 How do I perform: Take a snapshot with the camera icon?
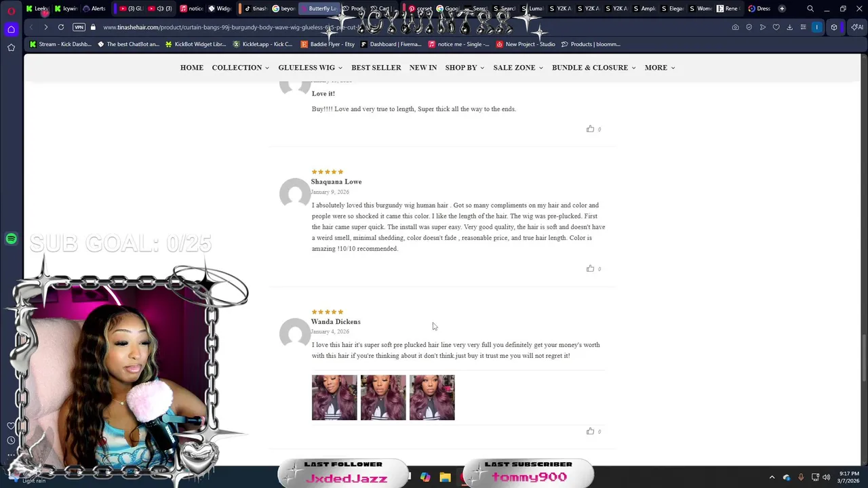[x=735, y=27]
